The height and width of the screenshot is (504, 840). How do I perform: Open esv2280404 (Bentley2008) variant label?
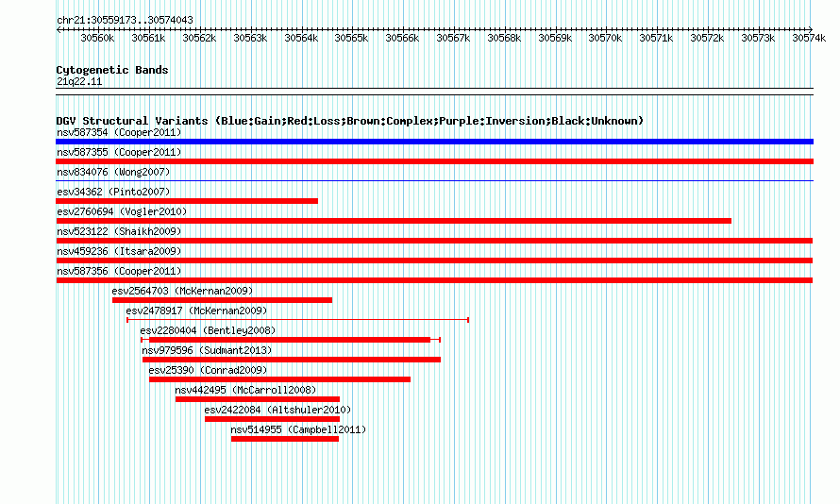pyautogui.click(x=208, y=330)
